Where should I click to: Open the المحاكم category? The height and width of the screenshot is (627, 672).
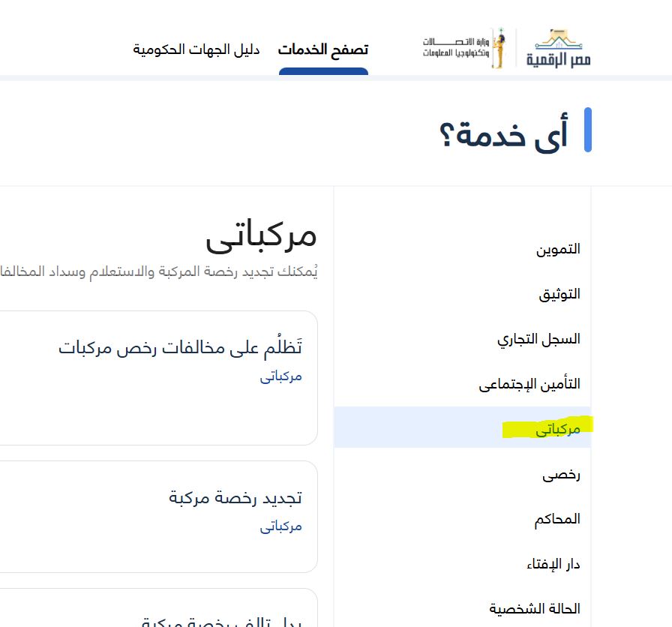pyautogui.click(x=557, y=518)
